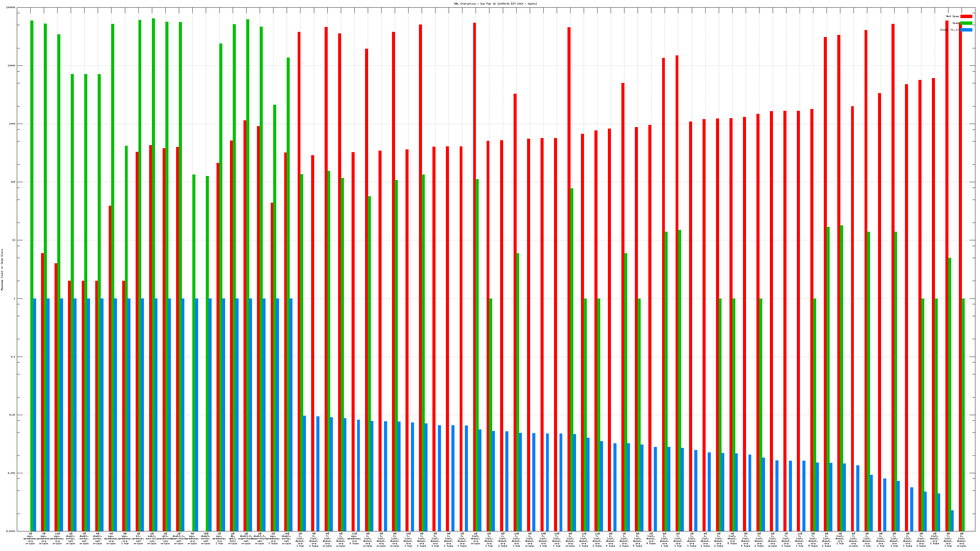980x551 pixels.
Task: Click the ubl.unsubscore.com origin x-axis label
Action: click(x=165, y=539)
